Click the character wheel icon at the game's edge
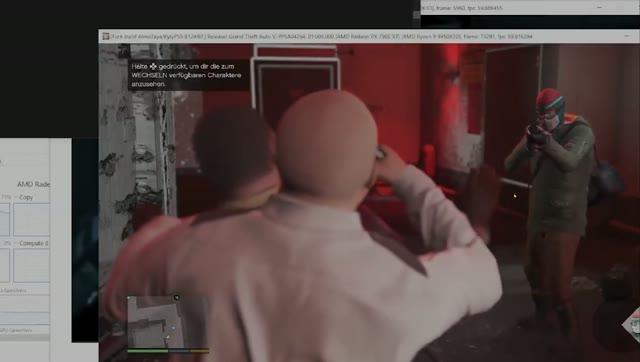The image size is (640, 362). 631,324
